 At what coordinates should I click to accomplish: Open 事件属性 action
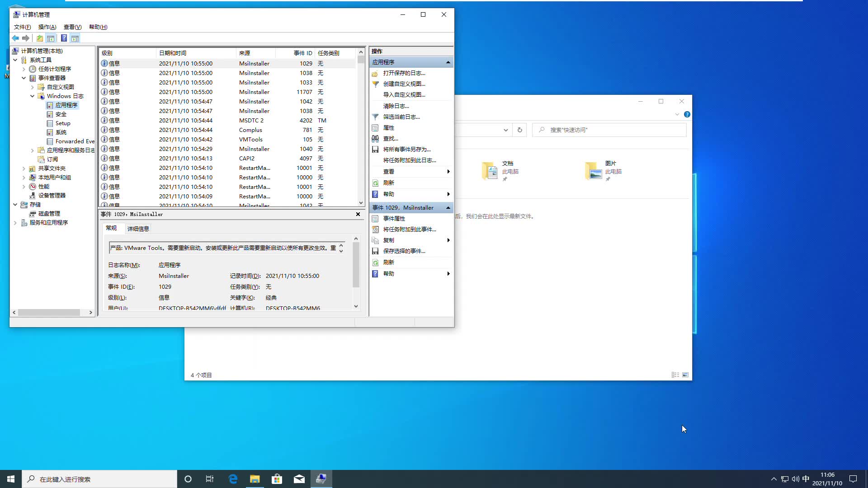(x=394, y=219)
